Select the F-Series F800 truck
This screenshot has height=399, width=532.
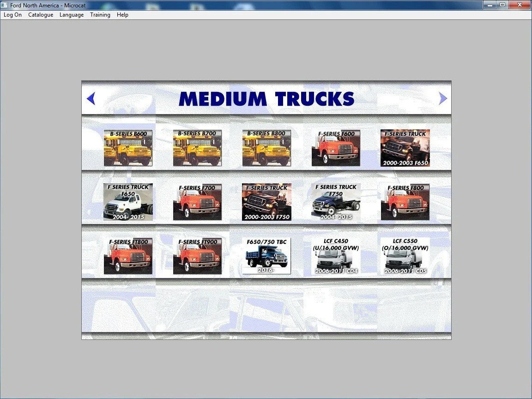coord(405,202)
